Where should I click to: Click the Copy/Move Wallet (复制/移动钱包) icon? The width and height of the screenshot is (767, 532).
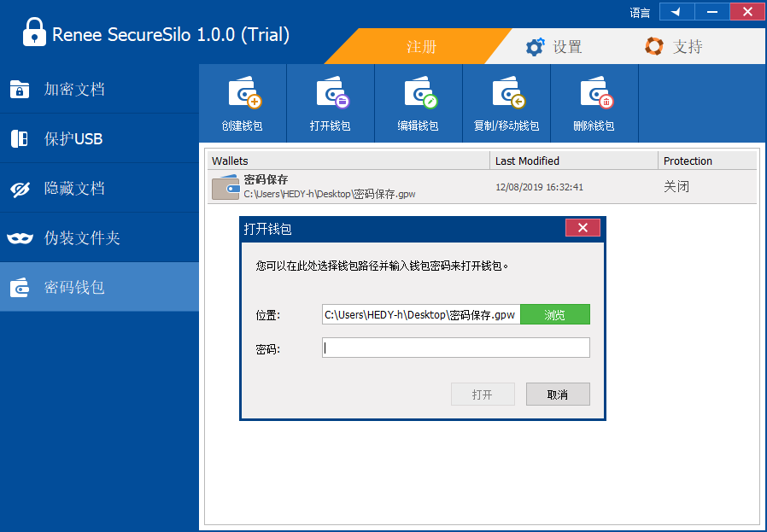509,92
